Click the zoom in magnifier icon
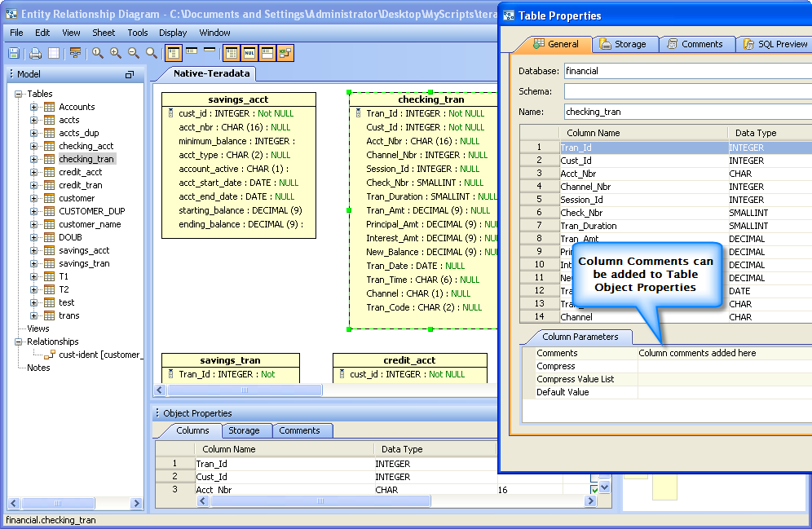The width and height of the screenshot is (812, 529). [x=116, y=53]
